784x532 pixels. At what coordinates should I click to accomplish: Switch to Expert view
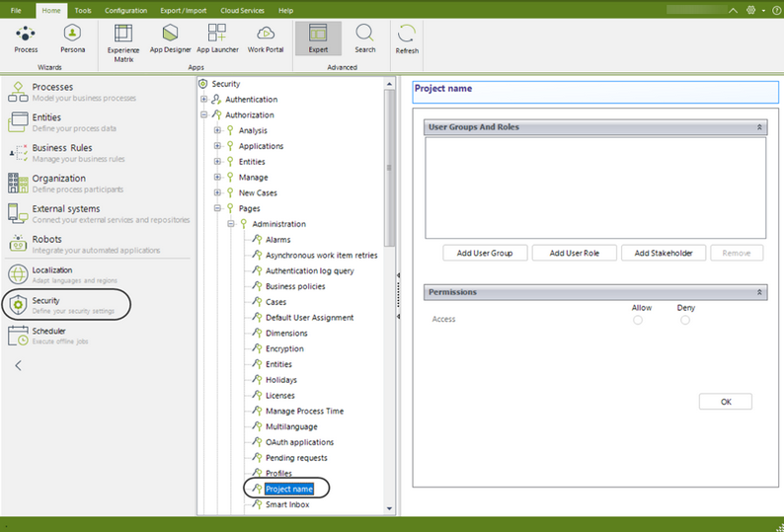[319, 38]
